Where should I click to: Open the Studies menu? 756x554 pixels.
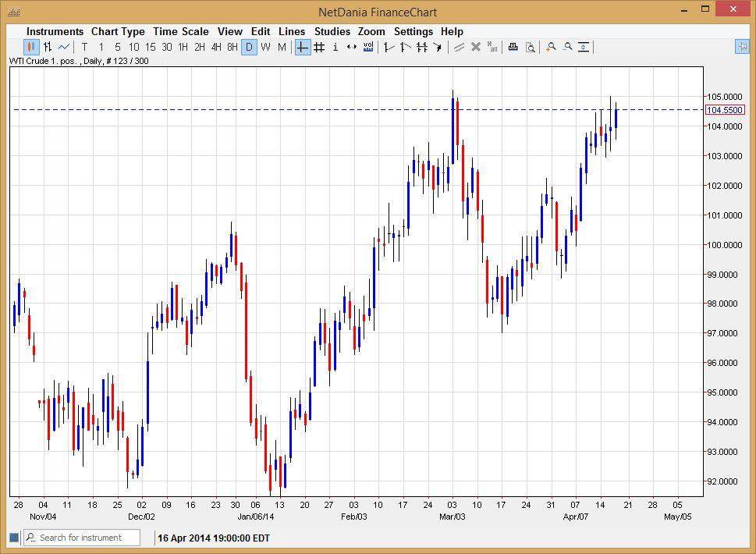tap(332, 31)
